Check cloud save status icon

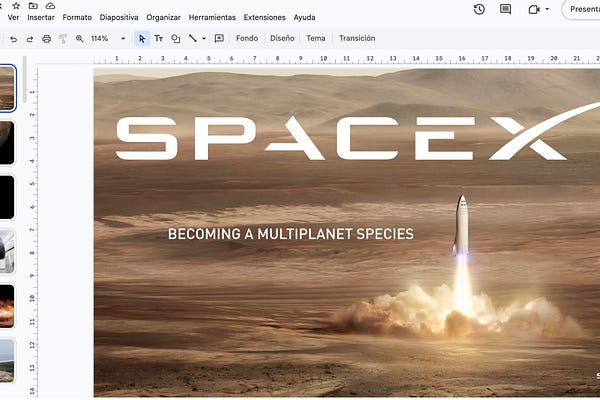[50, 5]
